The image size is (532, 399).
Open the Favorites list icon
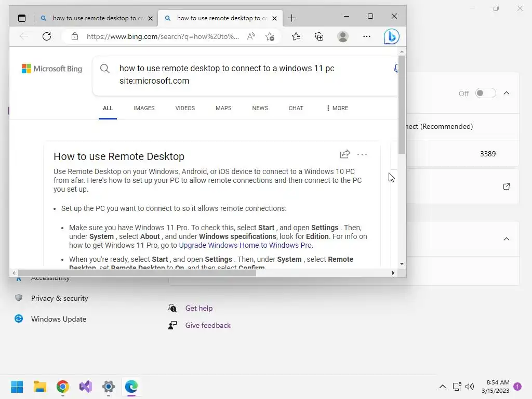point(296,36)
